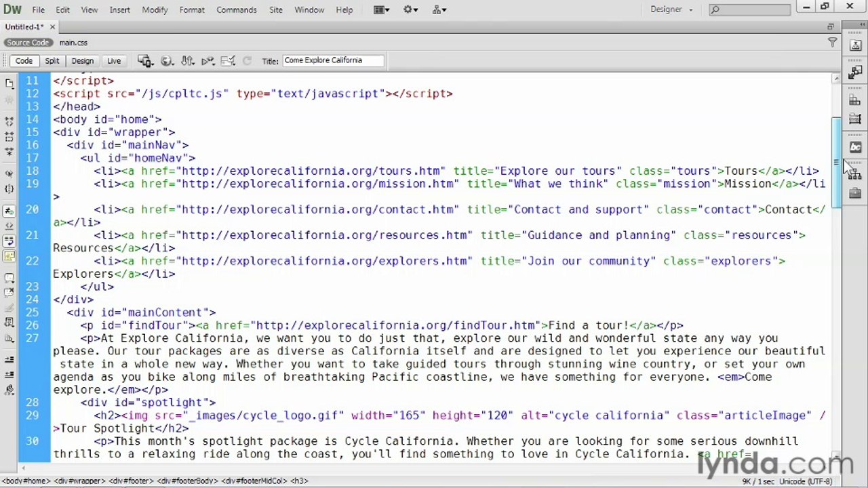Open the Layout dropdown in menu bar

(381, 9)
